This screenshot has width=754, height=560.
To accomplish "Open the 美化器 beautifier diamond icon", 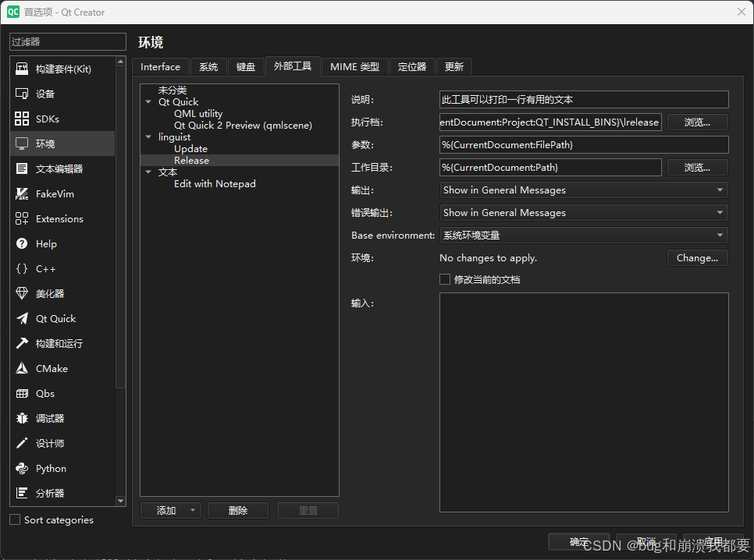I will click(22, 293).
